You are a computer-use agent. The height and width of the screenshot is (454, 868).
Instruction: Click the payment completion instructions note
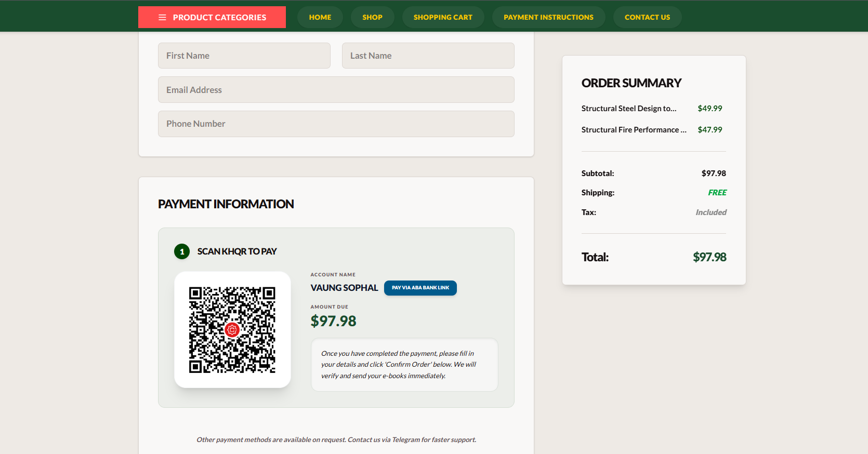coord(404,365)
